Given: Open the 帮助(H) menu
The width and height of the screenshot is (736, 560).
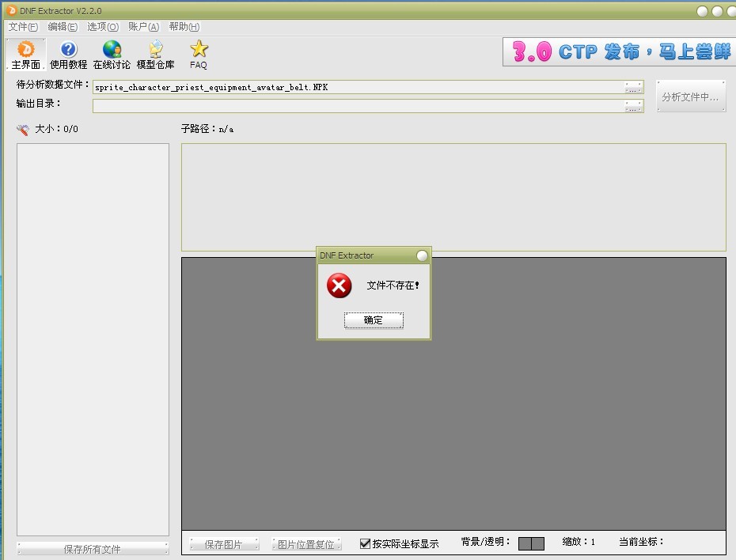Looking at the screenshot, I should (184, 27).
